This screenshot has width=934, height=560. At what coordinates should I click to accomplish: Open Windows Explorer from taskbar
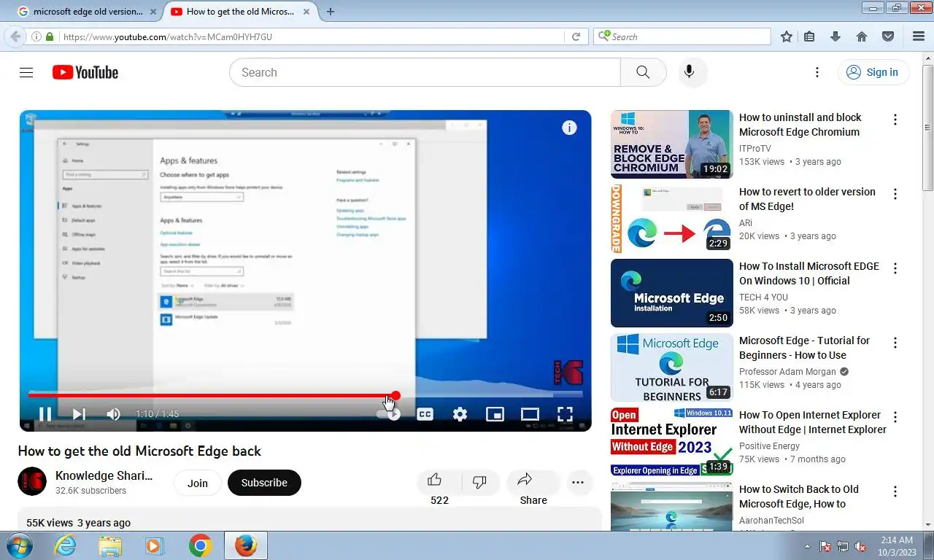(x=110, y=545)
